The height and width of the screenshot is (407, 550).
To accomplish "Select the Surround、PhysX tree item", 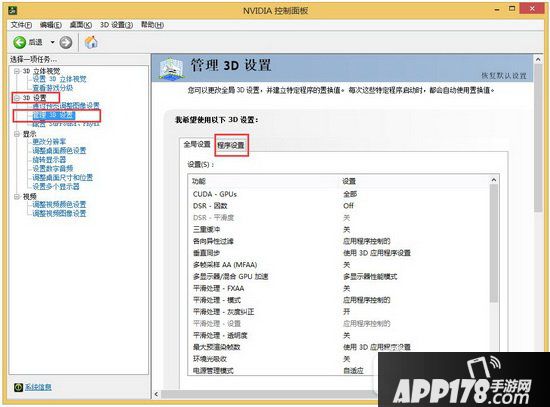I will click(x=66, y=124).
